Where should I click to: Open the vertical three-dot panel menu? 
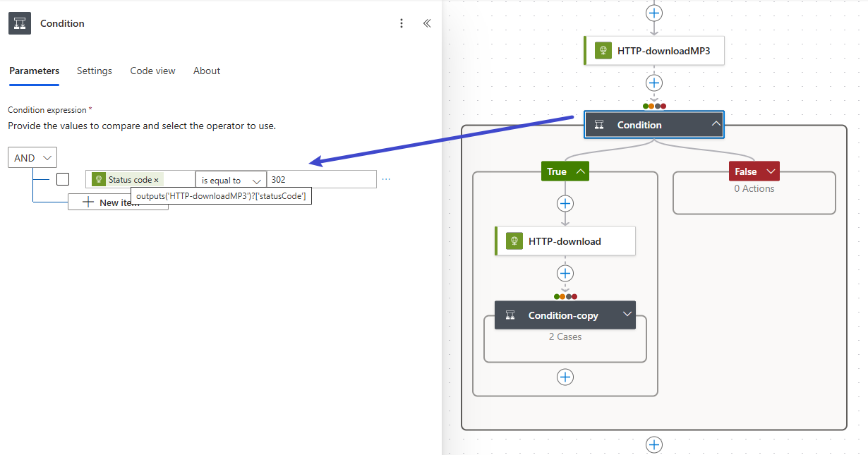click(402, 23)
